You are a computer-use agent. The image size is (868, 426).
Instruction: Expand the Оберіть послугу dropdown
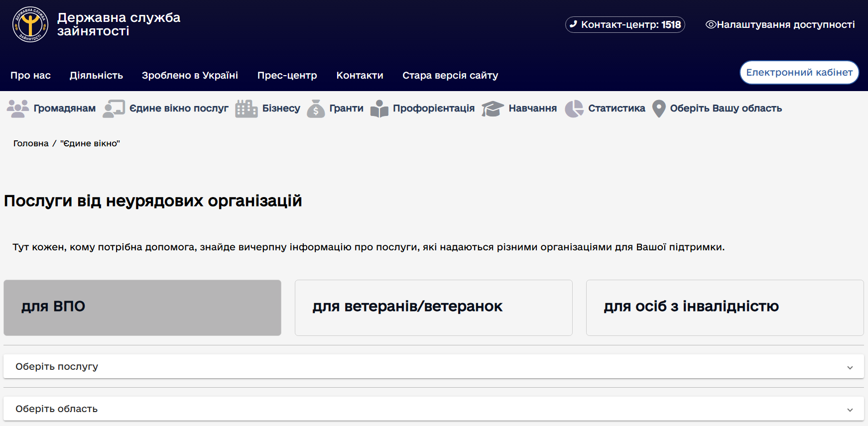tap(433, 367)
